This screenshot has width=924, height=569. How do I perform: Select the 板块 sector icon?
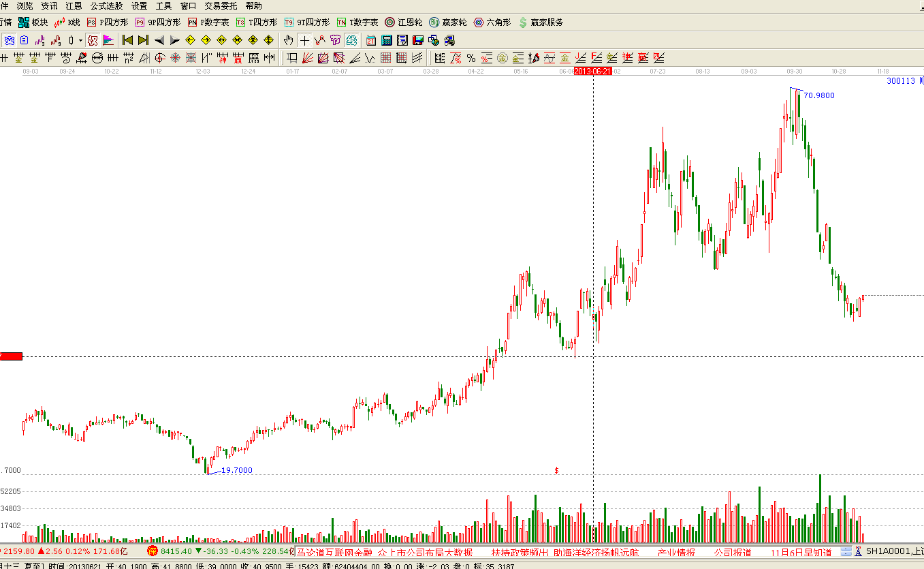pos(33,22)
